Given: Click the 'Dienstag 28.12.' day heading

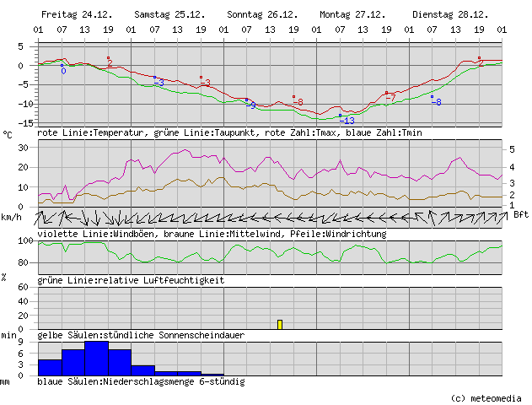Looking at the screenshot, I should tap(450, 14).
